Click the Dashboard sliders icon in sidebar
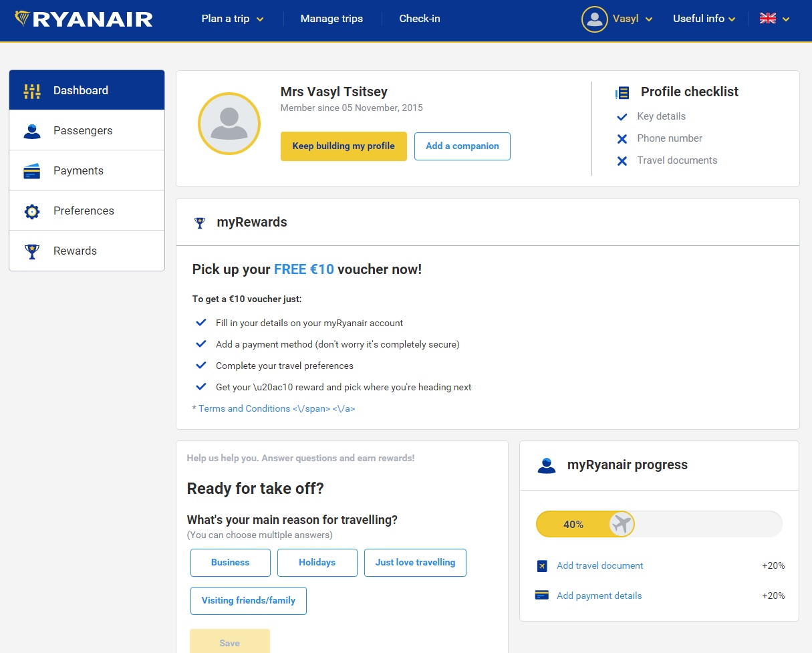 click(x=32, y=91)
